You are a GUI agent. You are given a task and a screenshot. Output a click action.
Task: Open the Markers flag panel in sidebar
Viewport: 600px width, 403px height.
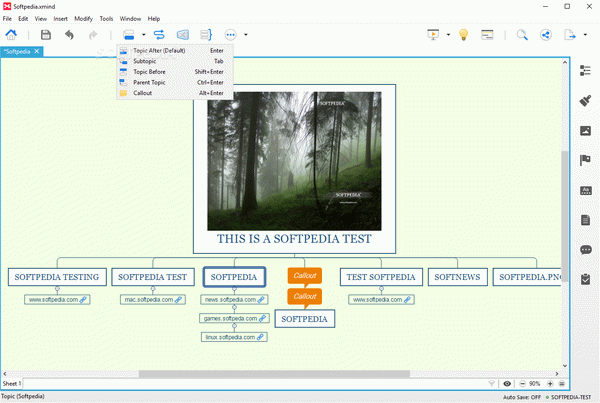(x=585, y=160)
